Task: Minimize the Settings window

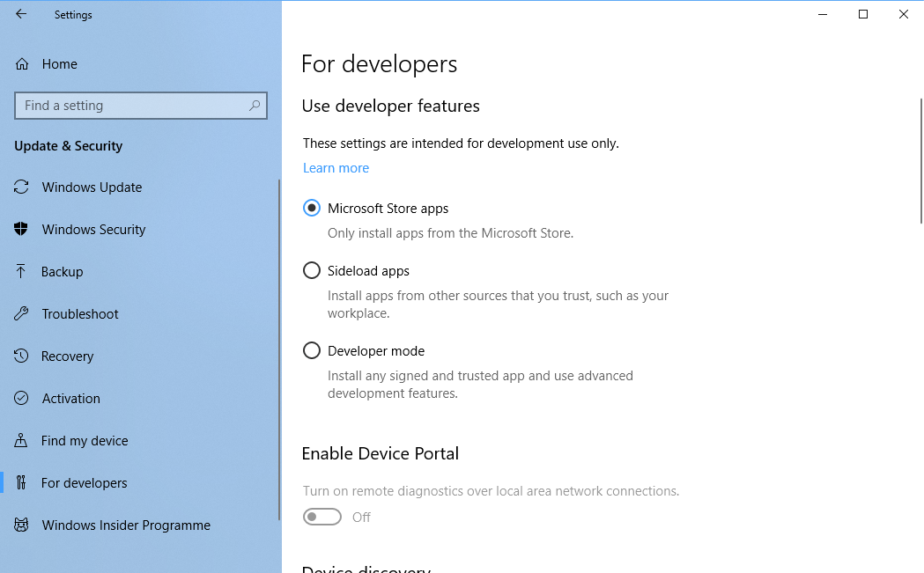Action: [x=823, y=14]
